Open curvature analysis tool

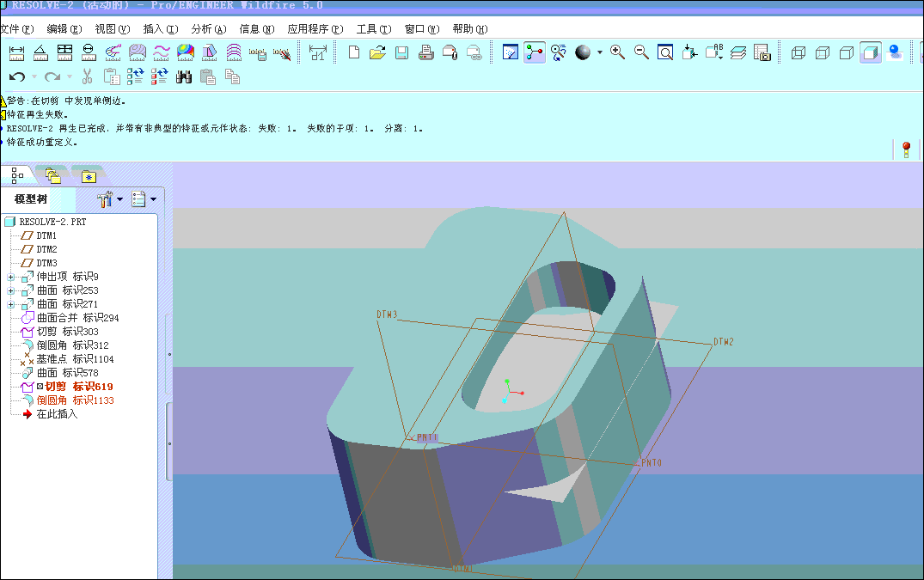113,53
